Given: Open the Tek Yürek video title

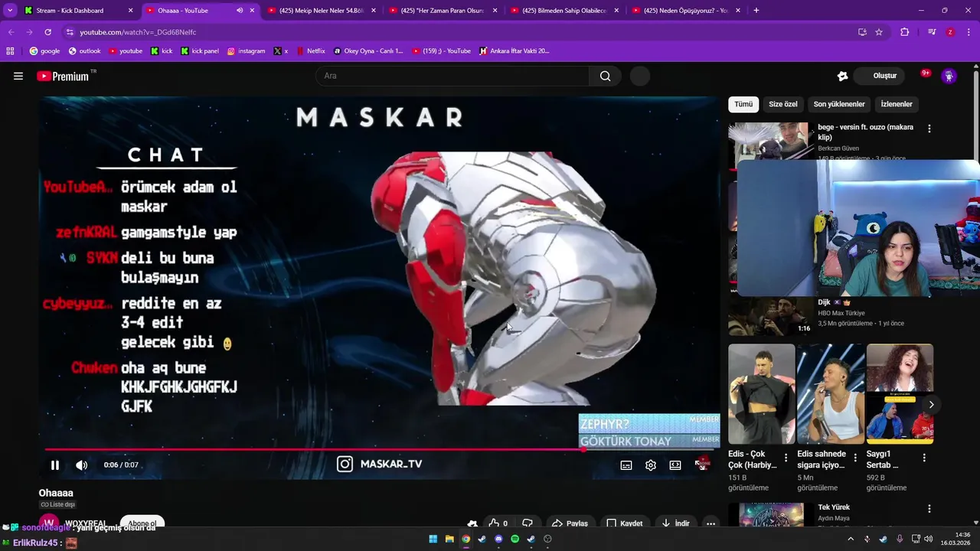Looking at the screenshot, I should [834, 507].
